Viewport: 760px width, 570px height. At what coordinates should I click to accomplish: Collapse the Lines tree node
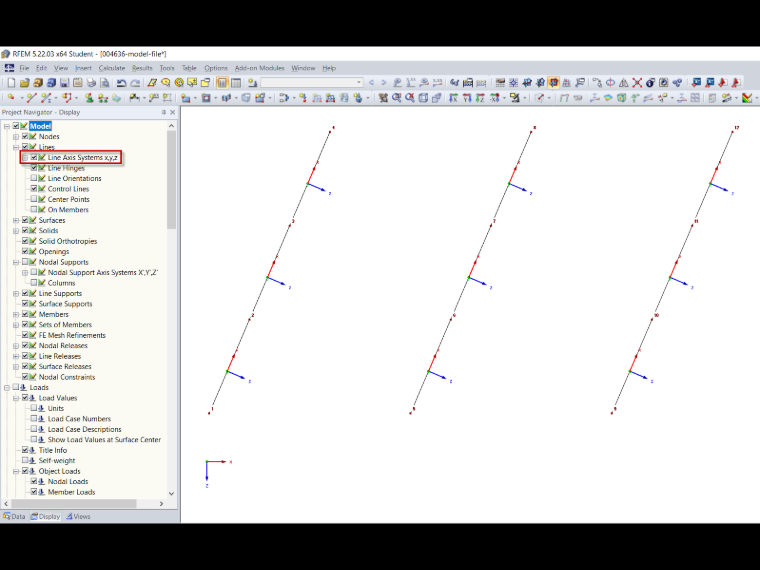16,147
